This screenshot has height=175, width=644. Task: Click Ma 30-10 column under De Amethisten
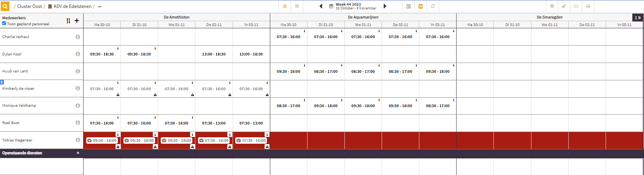[x=102, y=25]
